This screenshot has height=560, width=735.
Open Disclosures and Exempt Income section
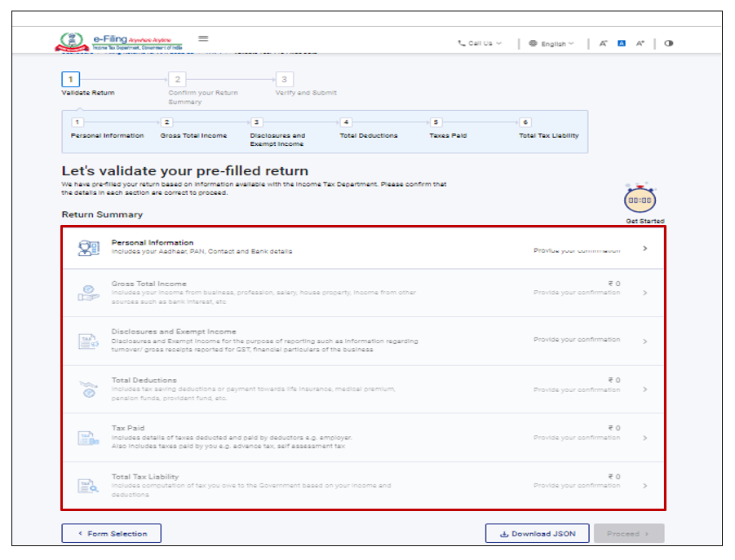point(174,332)
